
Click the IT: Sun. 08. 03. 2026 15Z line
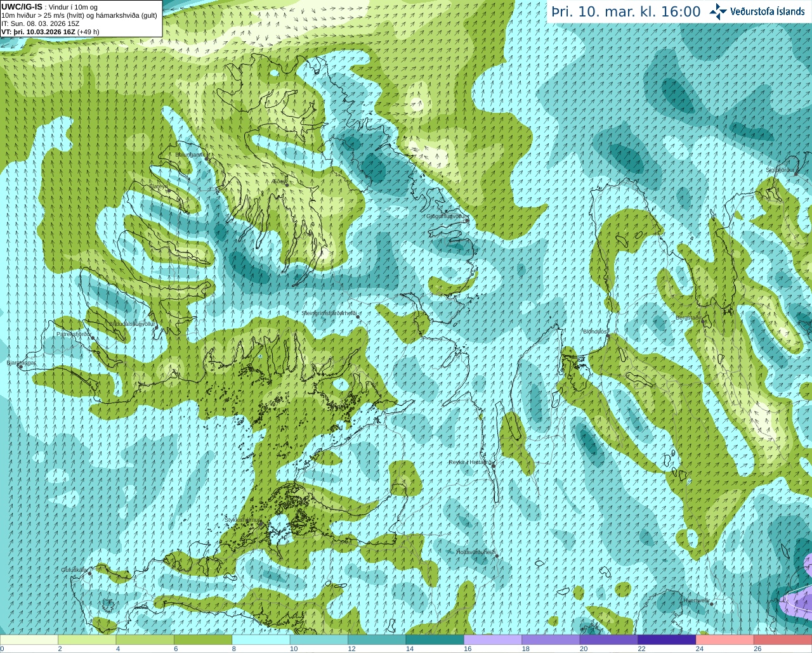click(x=41, y=23)
